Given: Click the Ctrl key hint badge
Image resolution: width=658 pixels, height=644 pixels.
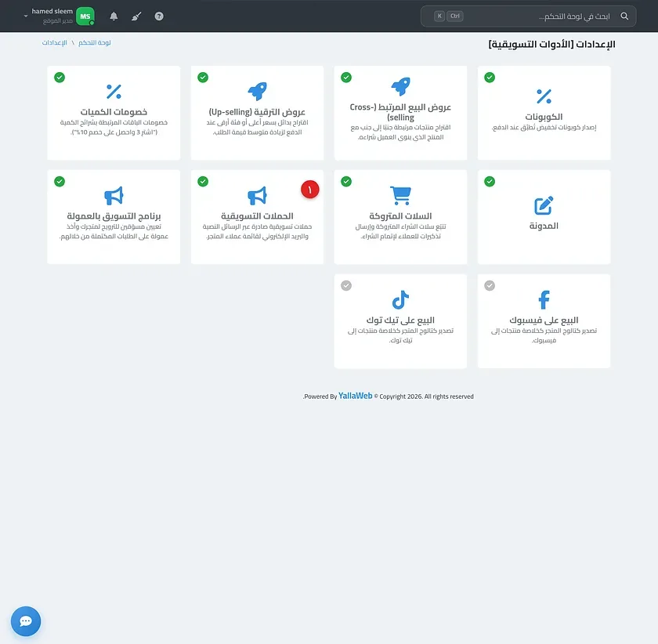Looking at the screenshot, I should click(455, 16).
